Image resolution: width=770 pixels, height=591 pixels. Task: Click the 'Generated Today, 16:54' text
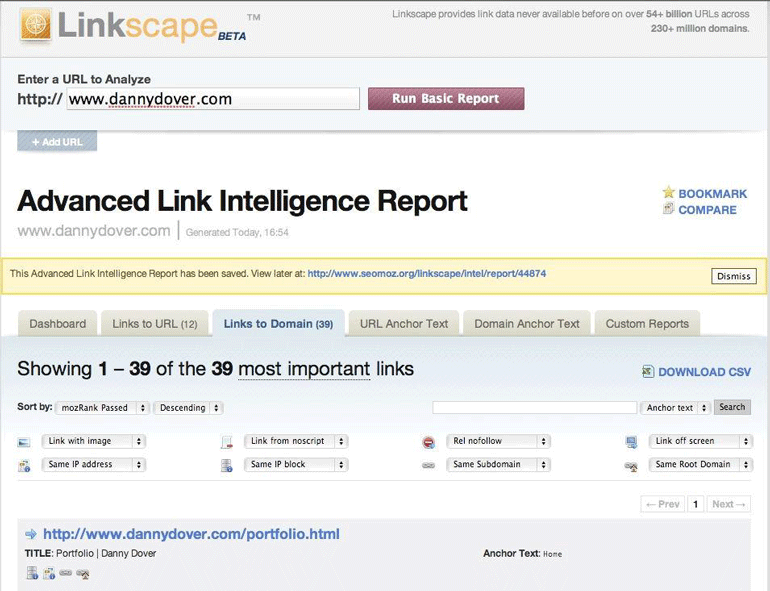click(x=237, y=232)
